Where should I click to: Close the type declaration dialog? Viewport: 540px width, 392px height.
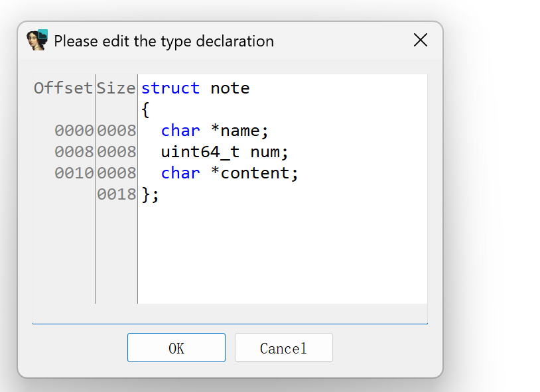[x=420, y=40]
